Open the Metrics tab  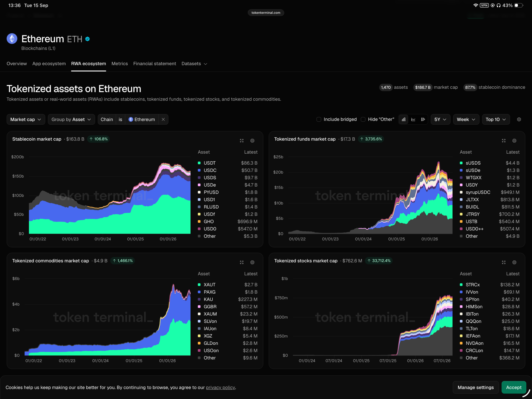click(119, 64)
